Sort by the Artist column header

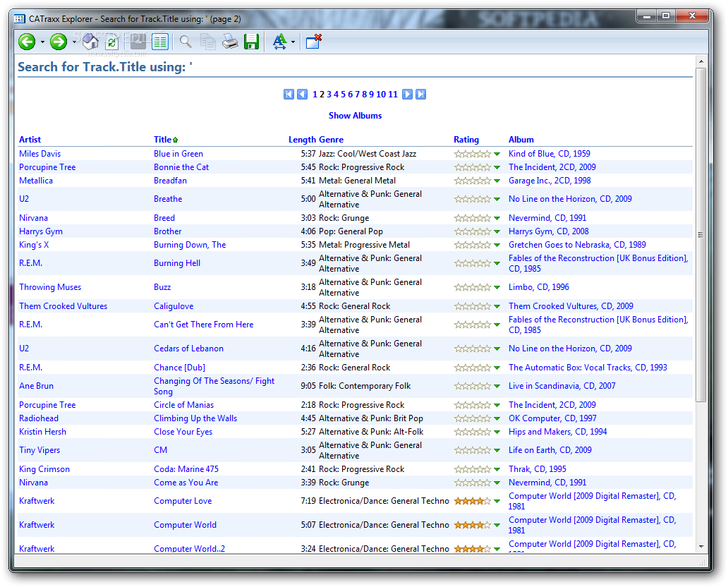coord(30,139)
